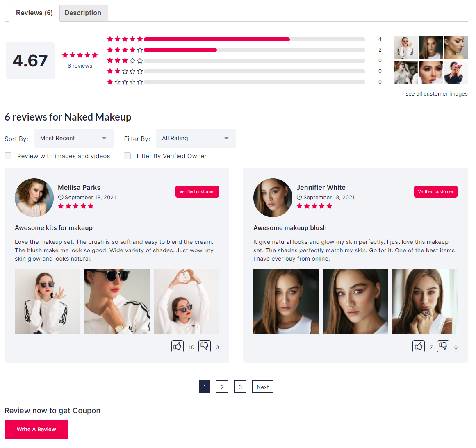Click the Write A Review button
476x448 pixels.
36,429
